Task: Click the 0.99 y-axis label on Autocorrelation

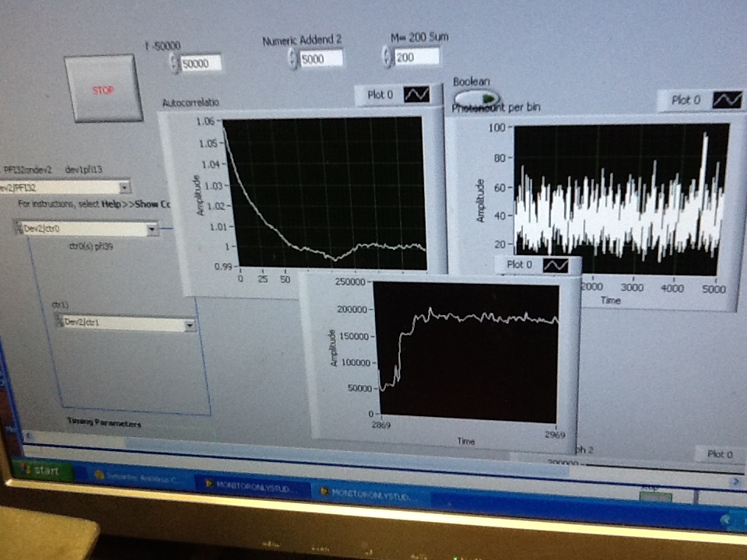Action: pyautogui.click(x=223, y=266)
